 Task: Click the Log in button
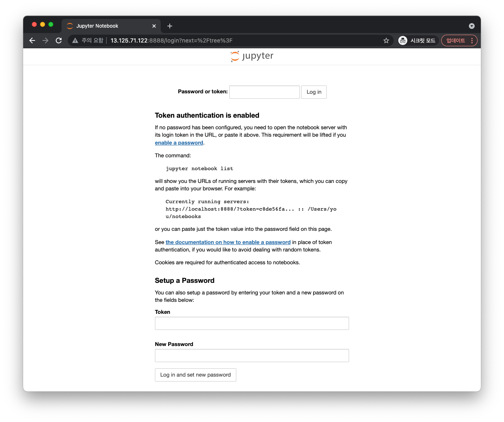tap(314, 92)
